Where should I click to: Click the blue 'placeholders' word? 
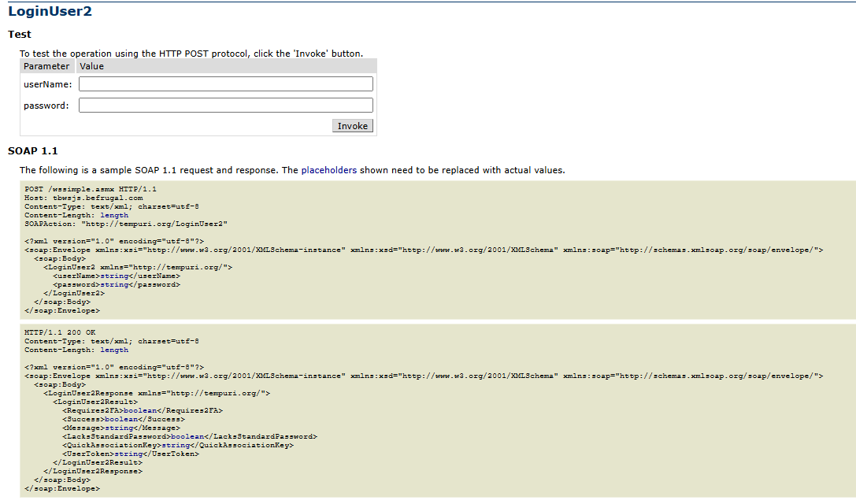[x=328, y=170]
